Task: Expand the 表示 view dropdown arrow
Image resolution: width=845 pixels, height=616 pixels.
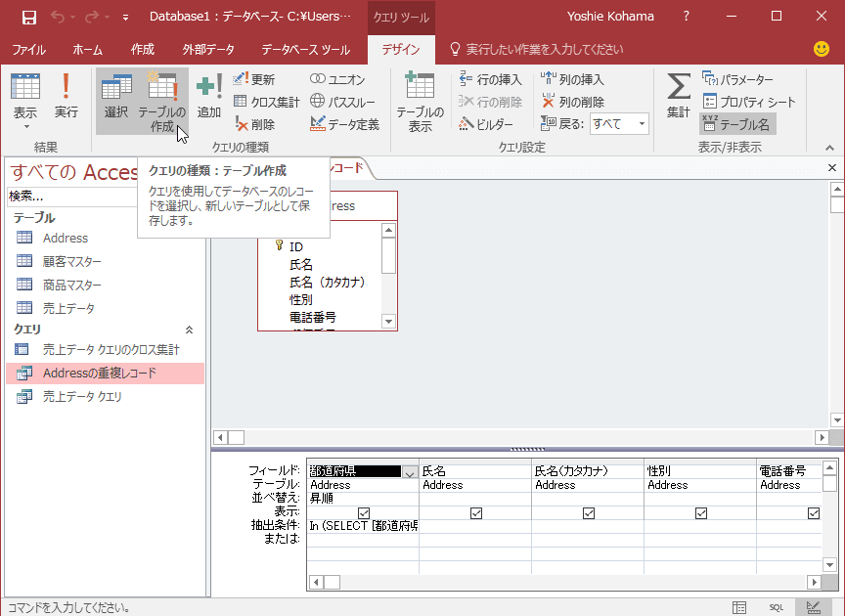Action: [25, 127]
